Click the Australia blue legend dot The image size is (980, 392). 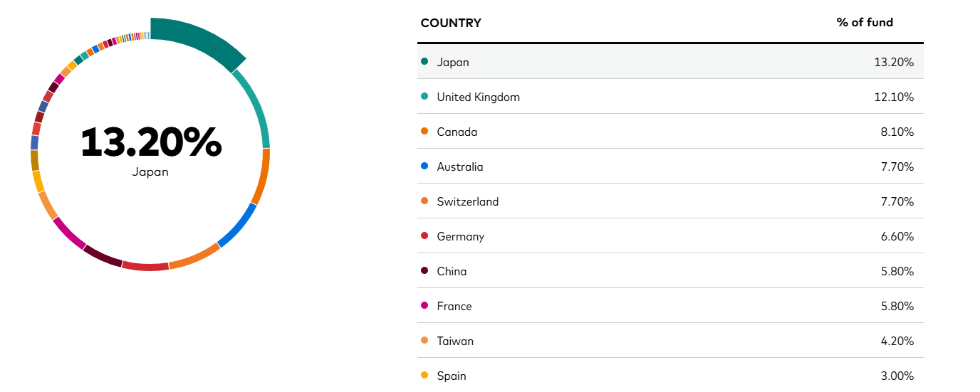tap(424, 166)
